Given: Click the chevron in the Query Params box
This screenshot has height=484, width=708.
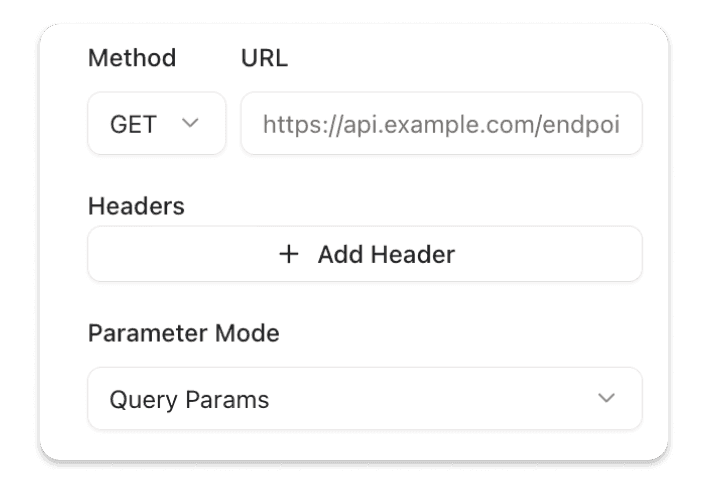Looking at the screenshot, I should pyautogui.click(x=606, y=398).
